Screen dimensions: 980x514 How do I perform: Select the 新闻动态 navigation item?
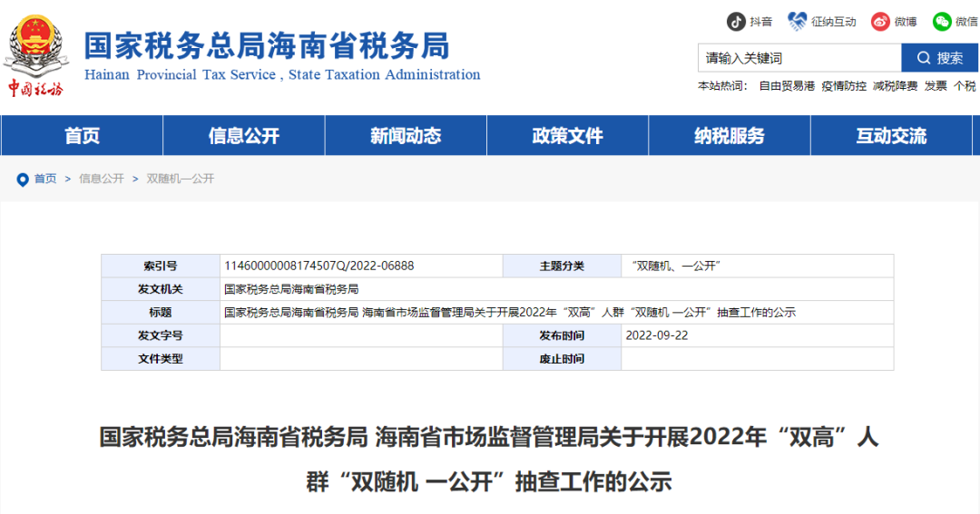click(x=406, y=136)
